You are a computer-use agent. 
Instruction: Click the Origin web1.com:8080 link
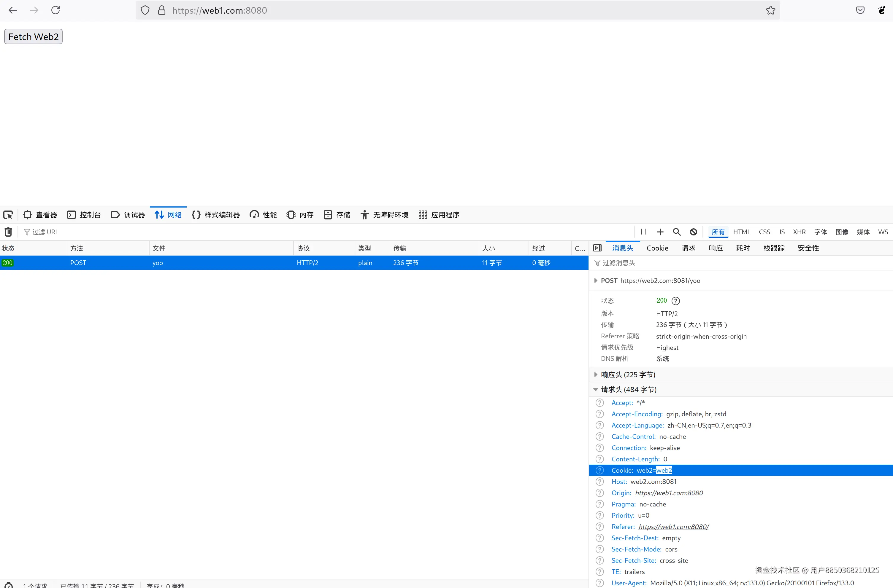point(669,493)
